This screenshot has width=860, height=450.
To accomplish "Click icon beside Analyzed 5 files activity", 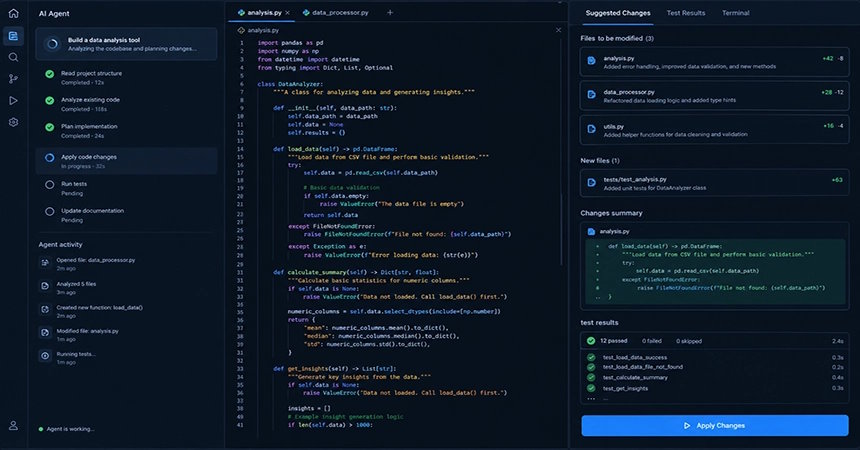I will click(x=45, y=286).
